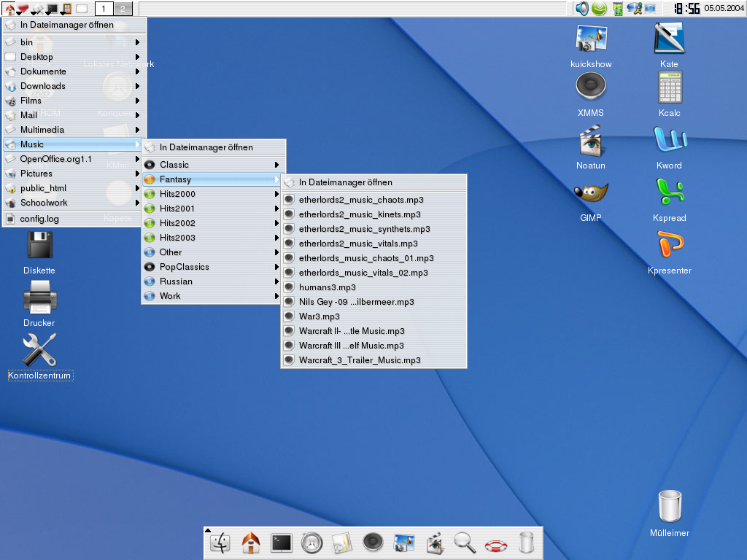747x560 pixels.
Task: Launch the terminal from the bottom dock
Action: [x=281, y=542]
